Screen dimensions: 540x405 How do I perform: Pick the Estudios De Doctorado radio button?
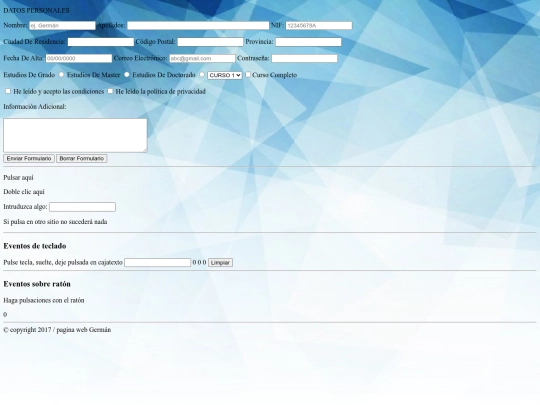[x=202, y=74]
